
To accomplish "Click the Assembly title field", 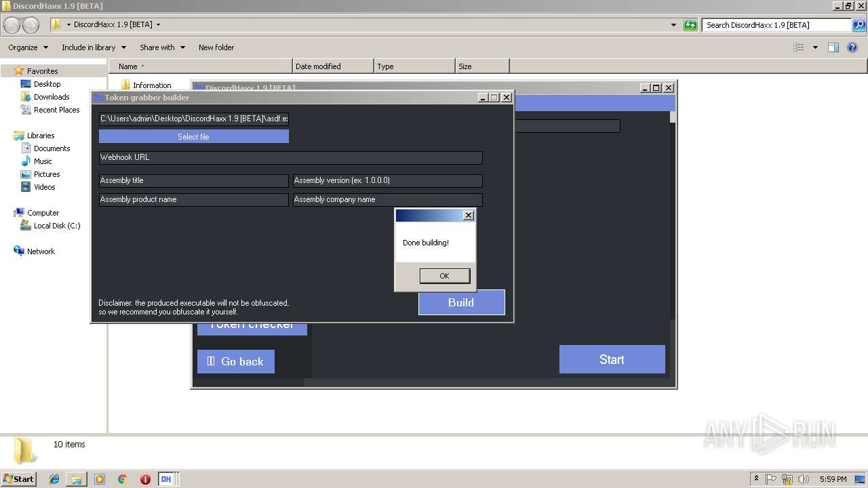I will click(193, 180).
